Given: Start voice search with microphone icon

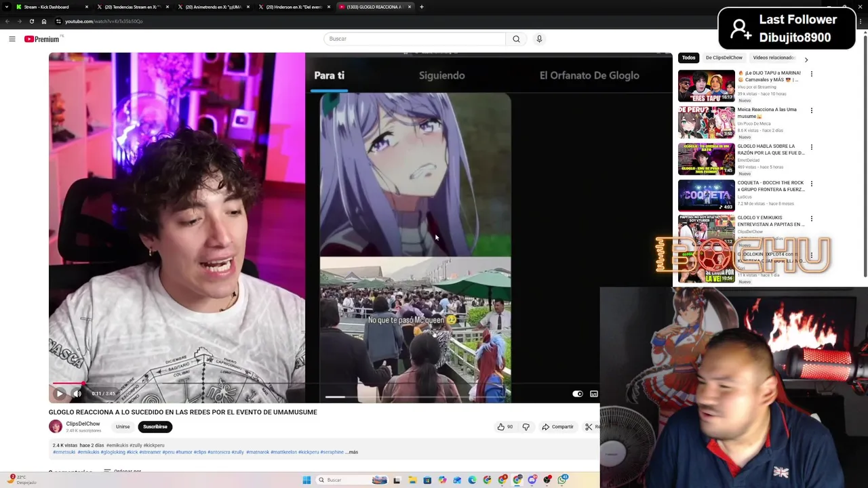Looking at the screenshot, I should click(x=539, y=39).
